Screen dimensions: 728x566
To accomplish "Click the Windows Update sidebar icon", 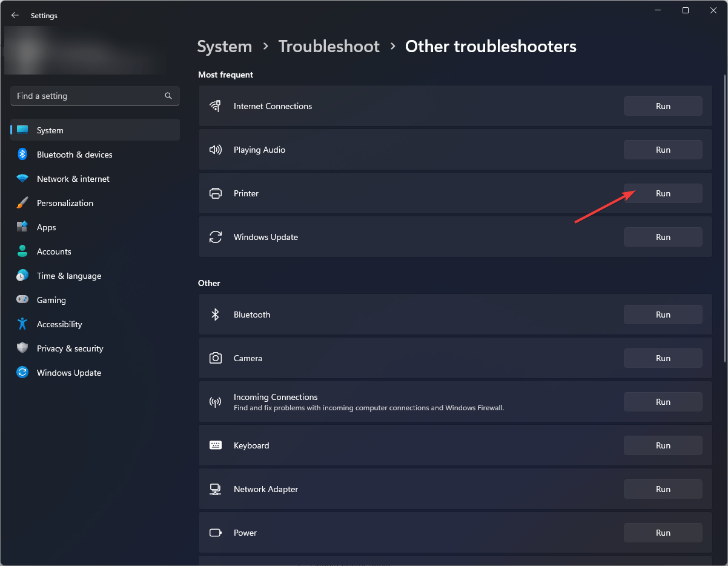I will coord(22,373).
